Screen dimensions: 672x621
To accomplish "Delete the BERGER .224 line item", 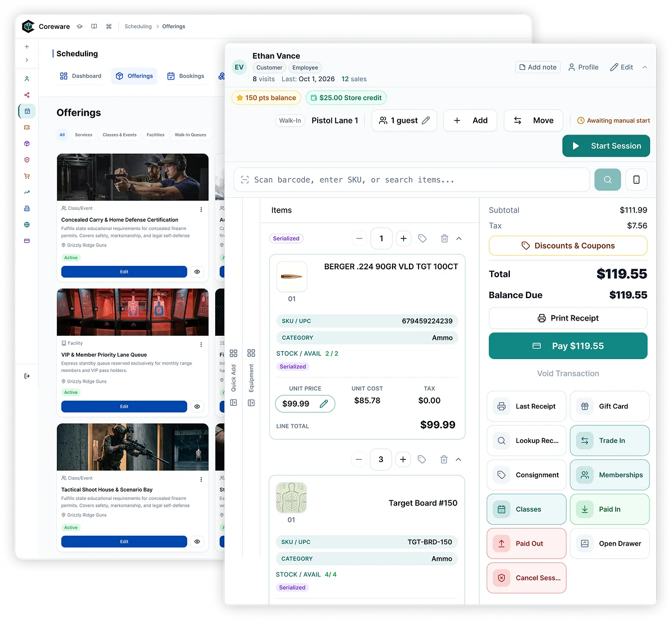I will [x=444, y=238].
